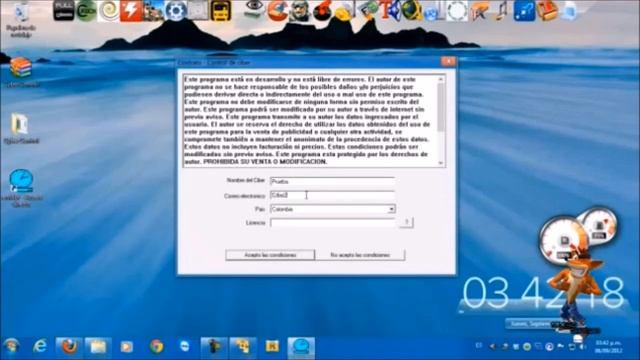Click the red T letter dock icon
This screenshot has width=640, height=360.
point(386,10)
